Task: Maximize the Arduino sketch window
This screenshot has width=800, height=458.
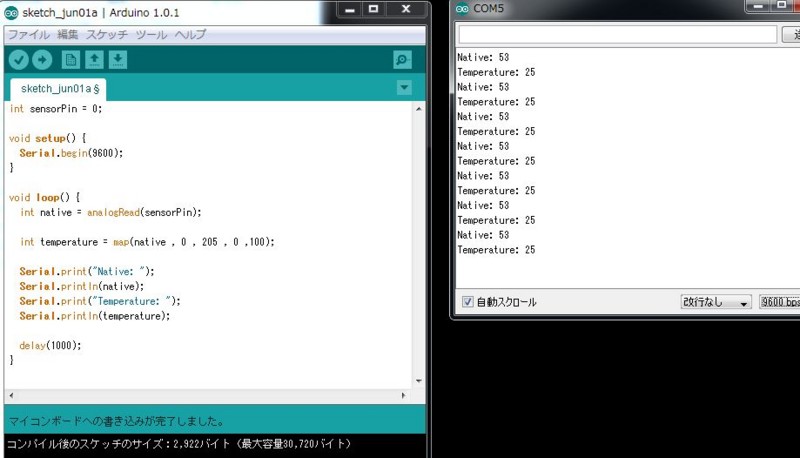Action: (373, 9)
